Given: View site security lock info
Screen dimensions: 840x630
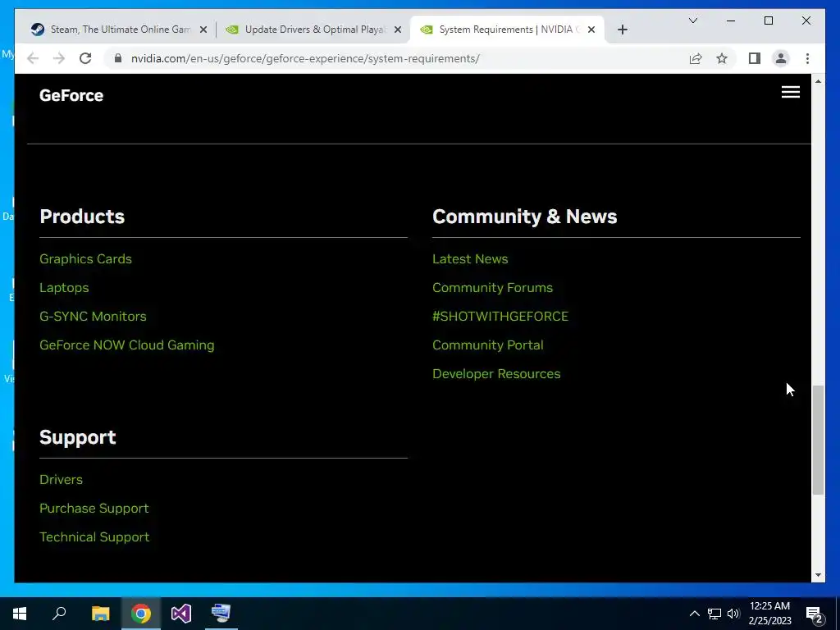Looking at the screenshot, I should tap(118, 58).
